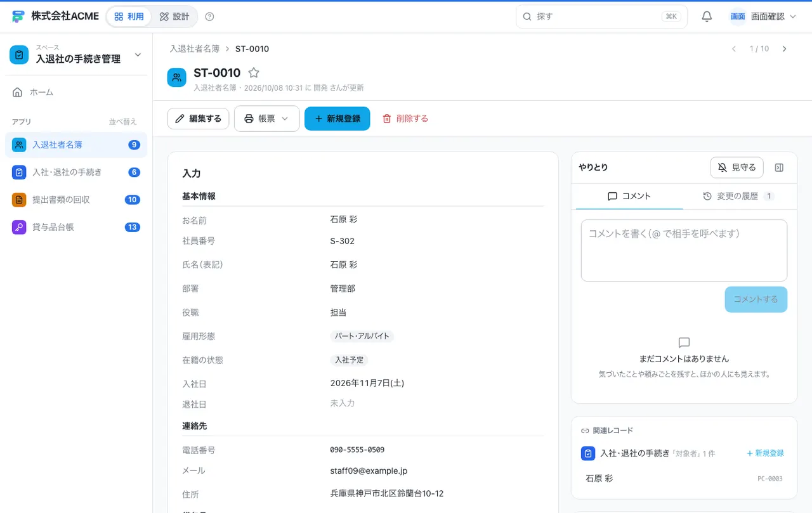The width and height of the screenshot is (812, 513).
Task: Switch to 利用 mode
Action: (129, 16)
